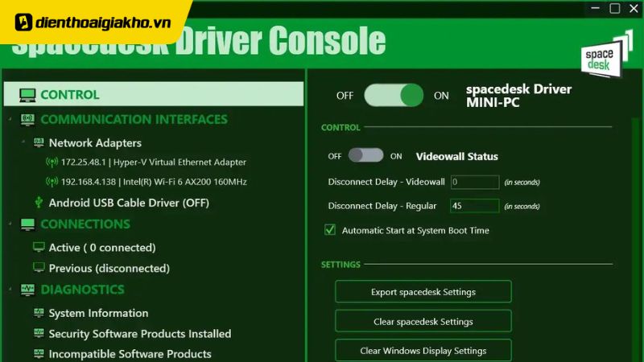Image resolution: width=644 pixels, height=362 pixels.
Task: Select the 192.168.4.138 Wi-Fi adapter
Action: pos(154,182)
